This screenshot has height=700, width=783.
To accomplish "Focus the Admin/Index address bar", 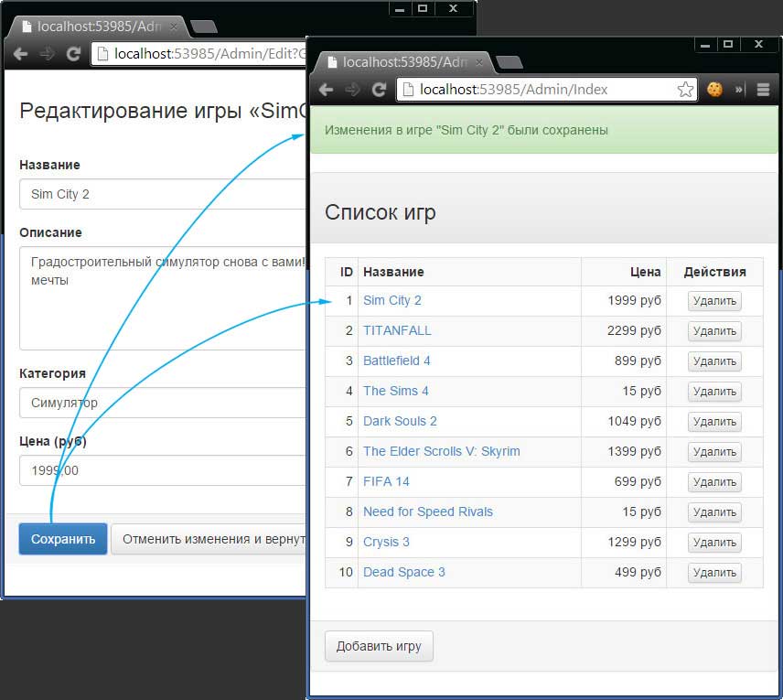I will click(546, 90).
